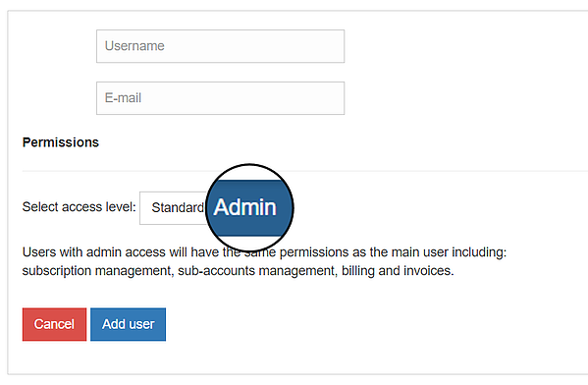Click the E-mail input field

click(x=220, y=98)
